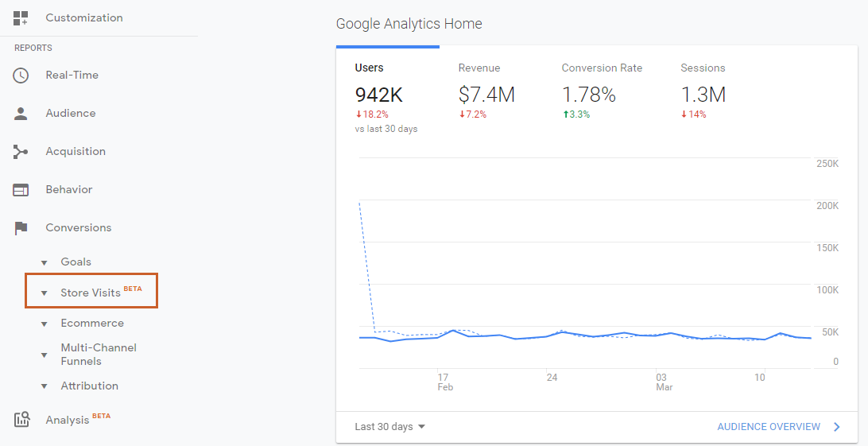This screenshot has width=868, height=446.
Task: Expand the Multi-Channel Funnels arrow
Action: click(x=45, y=355)
